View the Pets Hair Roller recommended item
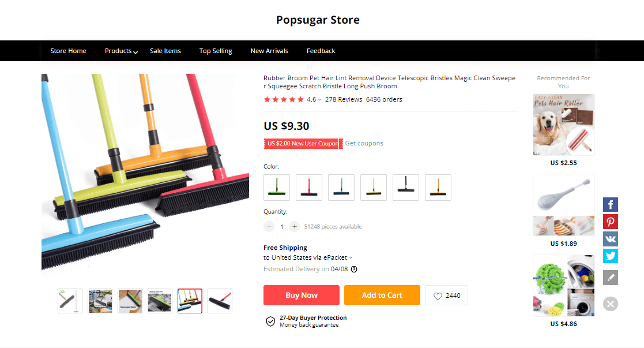 pos(563,125)
